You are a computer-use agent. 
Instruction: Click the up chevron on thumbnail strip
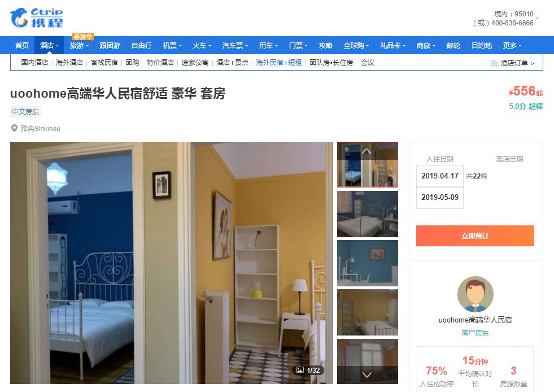pos(367,151)
